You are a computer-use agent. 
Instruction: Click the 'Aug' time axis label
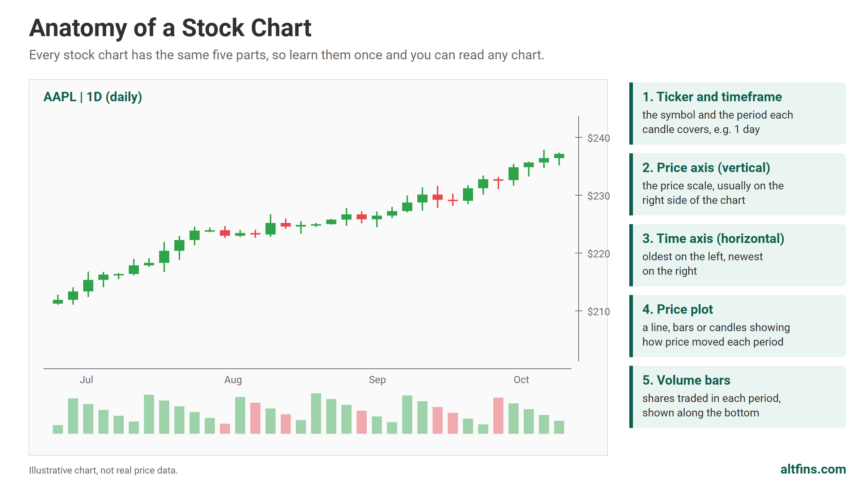click(x=233, y=380)
